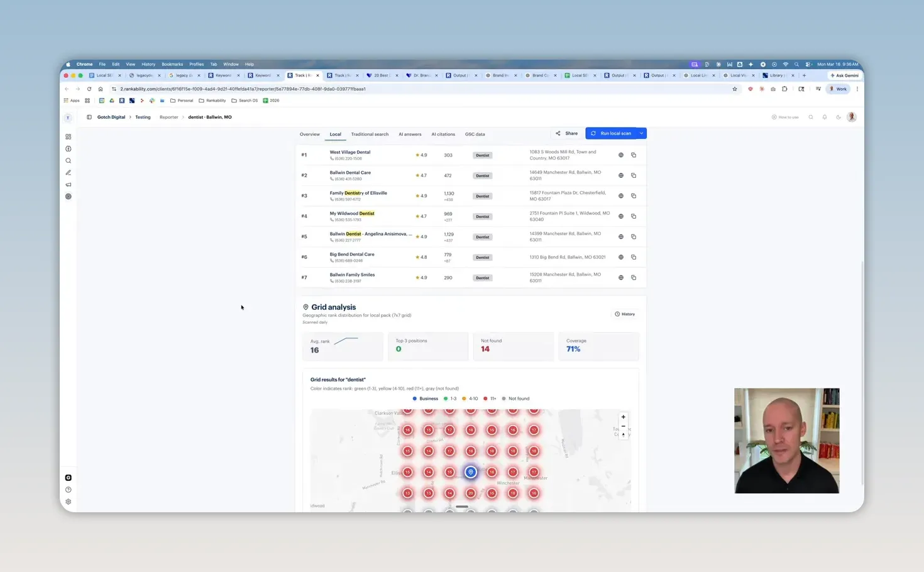Open notifications bell in app header
This screenshot has height=572, width=924.
point(825,117)
